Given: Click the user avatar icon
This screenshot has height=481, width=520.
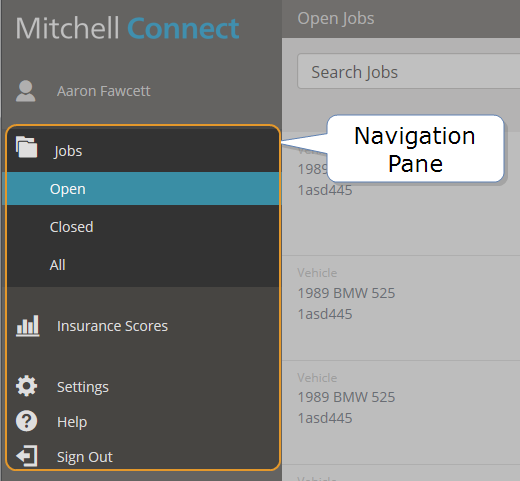Looking at the screenshot, I should pos(26,91).
